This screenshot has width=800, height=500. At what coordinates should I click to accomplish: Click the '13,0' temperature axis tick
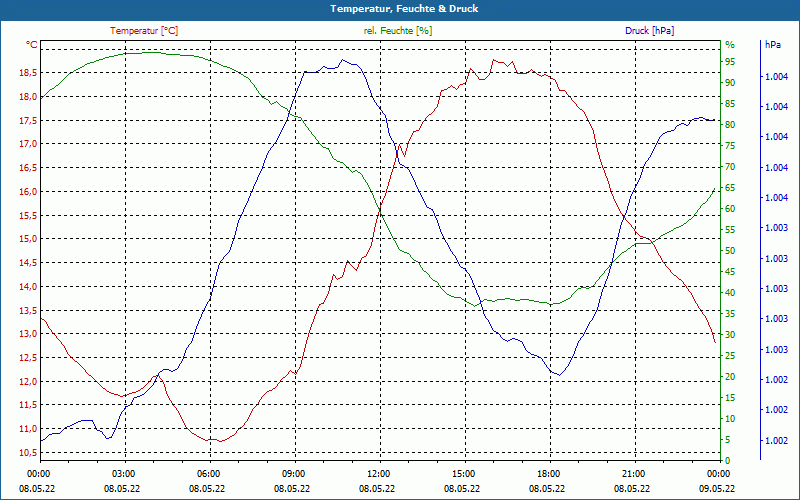28,334
